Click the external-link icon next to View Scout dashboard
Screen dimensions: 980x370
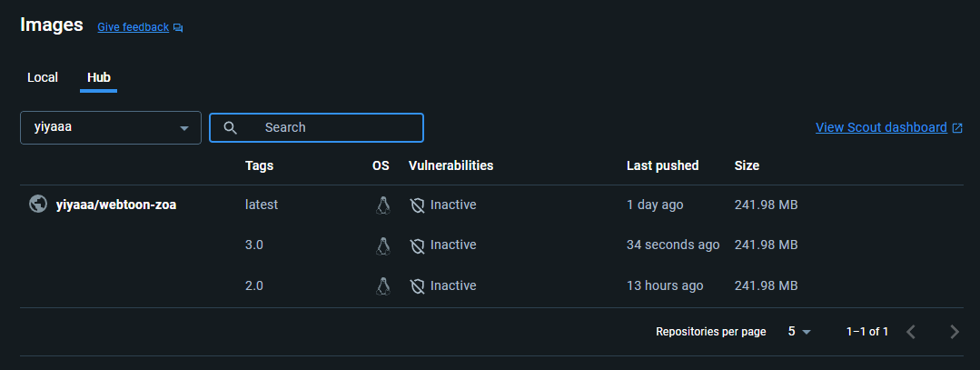tap(957, 127)
